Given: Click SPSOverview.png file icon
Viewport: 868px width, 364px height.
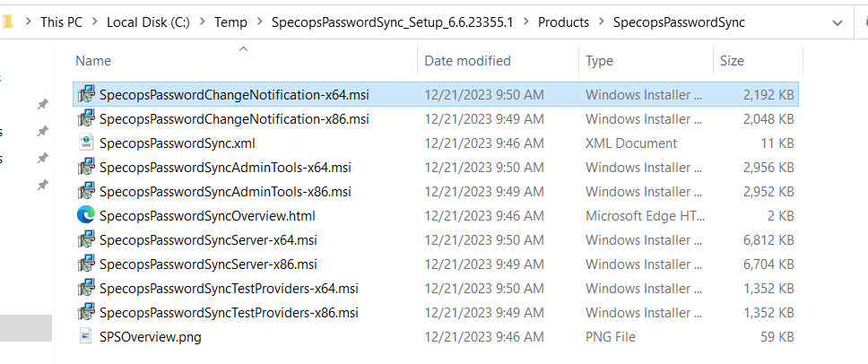Looking at the screenshot, I should pos(86,336).
